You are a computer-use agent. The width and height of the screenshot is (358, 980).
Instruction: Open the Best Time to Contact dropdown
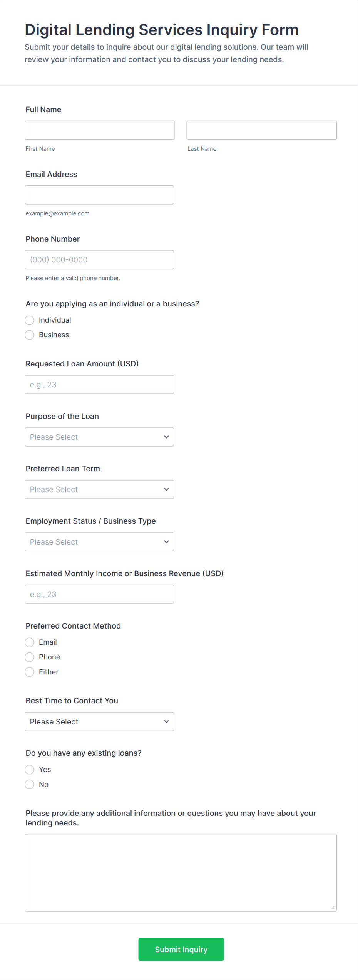pos(99,721)
